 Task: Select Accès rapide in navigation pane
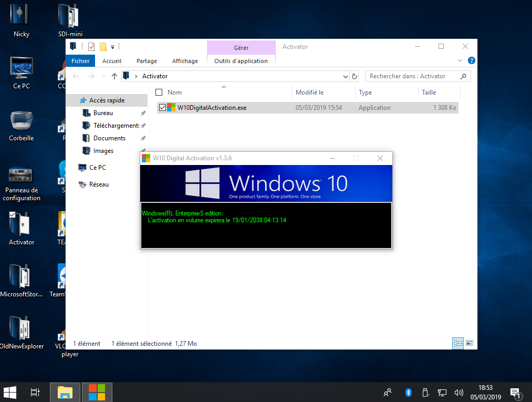(x=107, y=100)
